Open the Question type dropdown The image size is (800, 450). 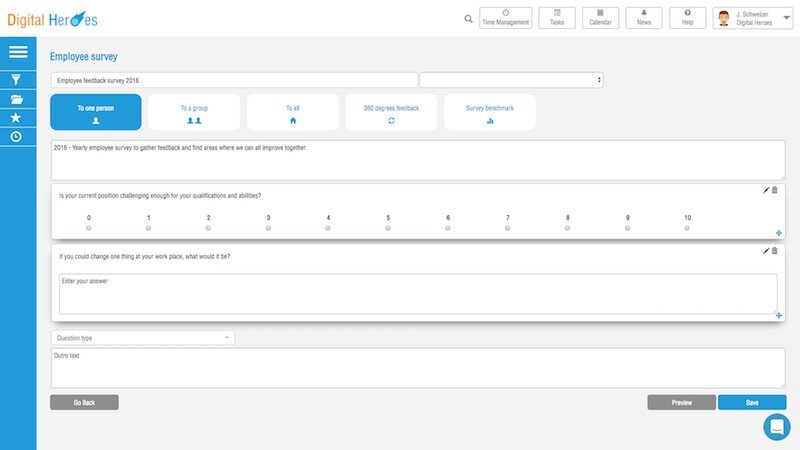pos(142,338)
